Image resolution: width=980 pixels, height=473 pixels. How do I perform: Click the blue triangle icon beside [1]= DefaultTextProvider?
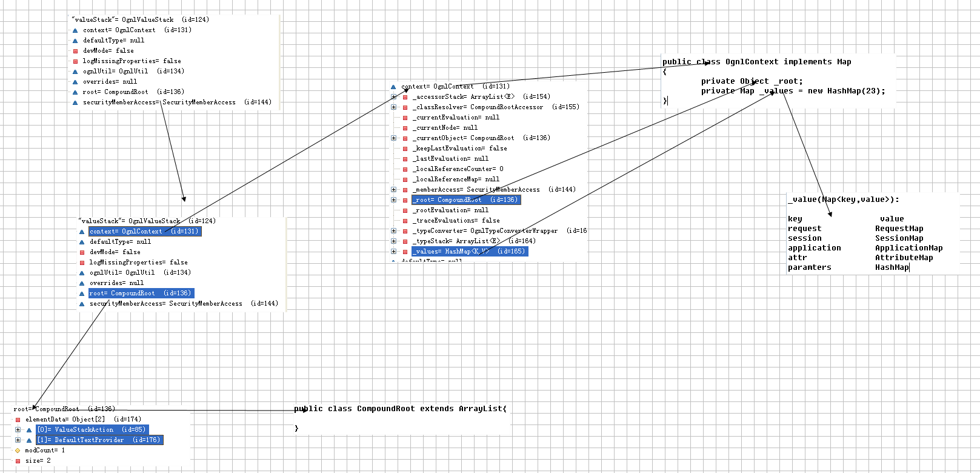click(x=28, y=440)
